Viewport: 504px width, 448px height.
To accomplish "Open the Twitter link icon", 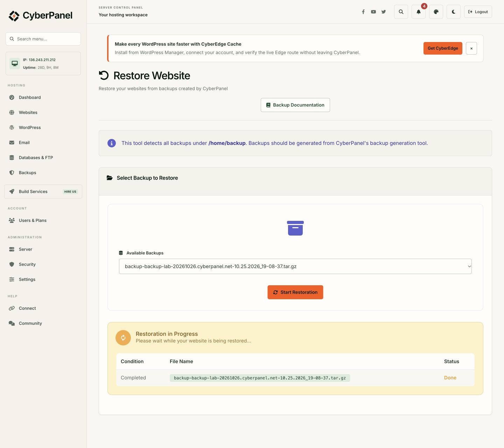I will [384, 12].
